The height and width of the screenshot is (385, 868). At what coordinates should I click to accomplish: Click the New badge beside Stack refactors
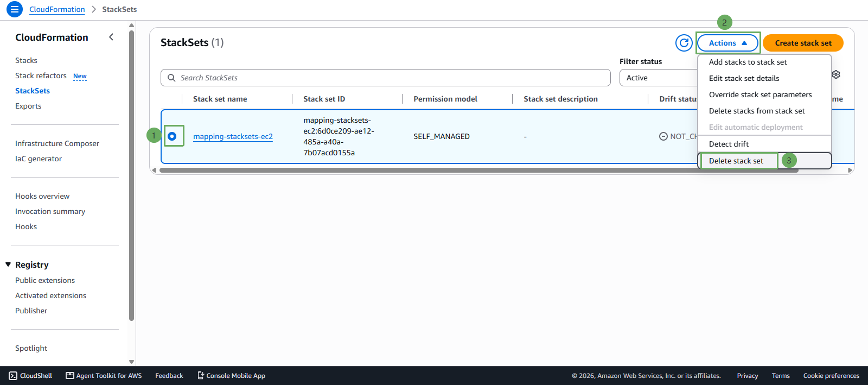pyautogui.click(x=80, y=76)
